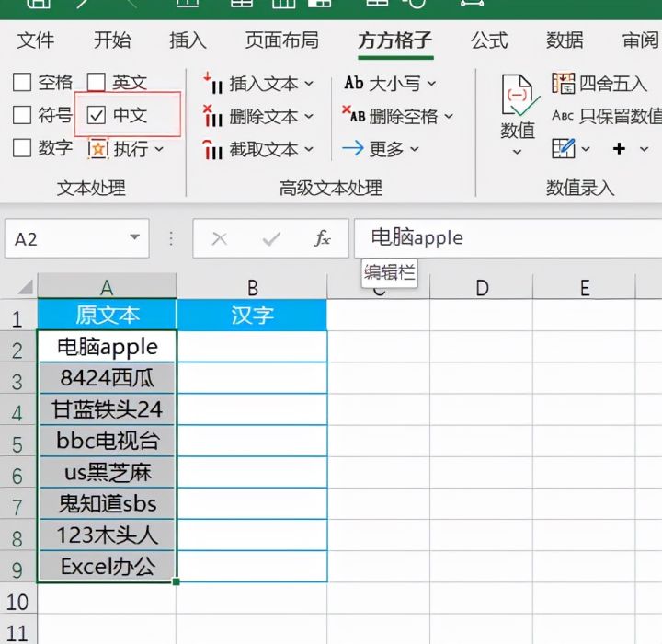Click 截取文本 button label
The width and height of the screenshot is (662, 644).
pyautogui.click(x=264, y=150)
